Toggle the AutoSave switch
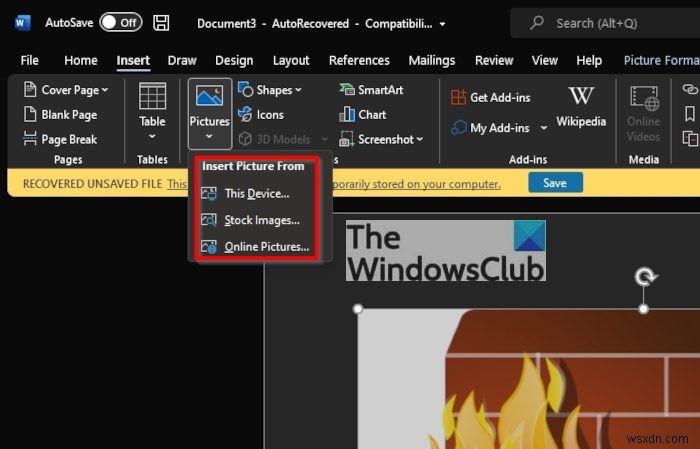700x449 pixels. 121,22
